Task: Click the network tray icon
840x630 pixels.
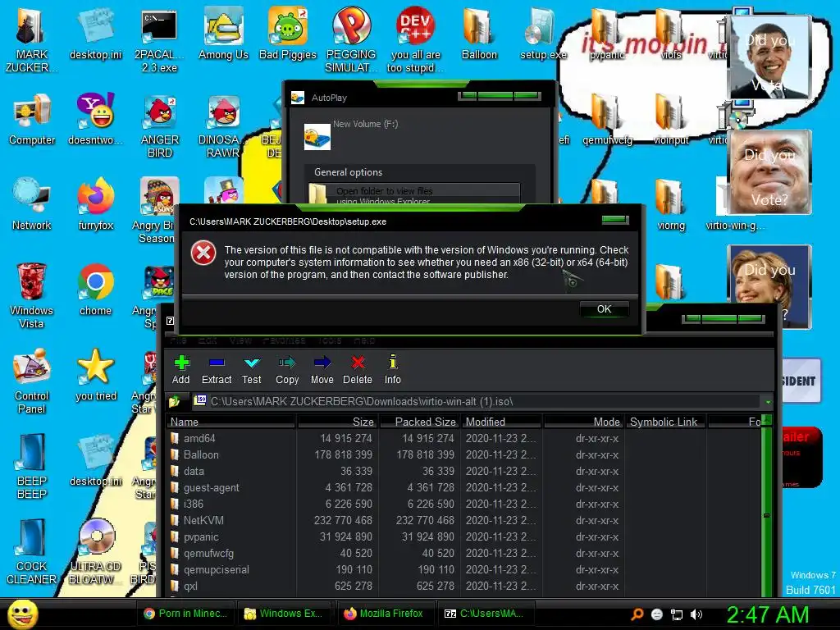Action: coord(677,614)
